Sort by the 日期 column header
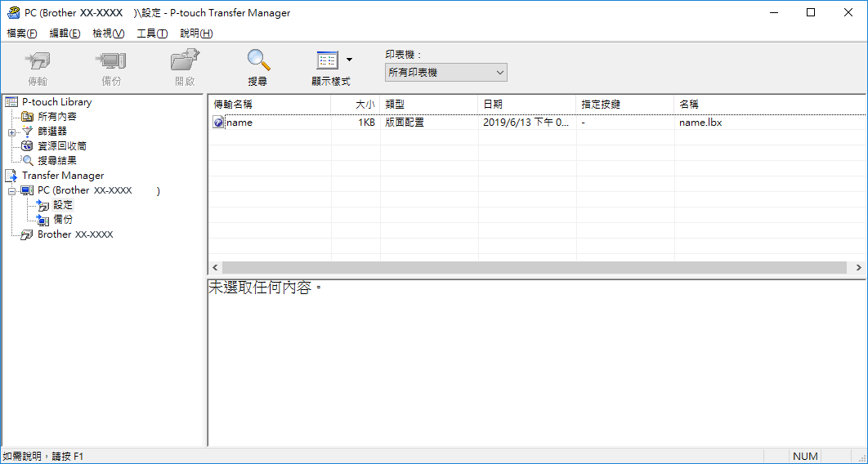This screenshot has width=868, height=464. pos(527,104)
